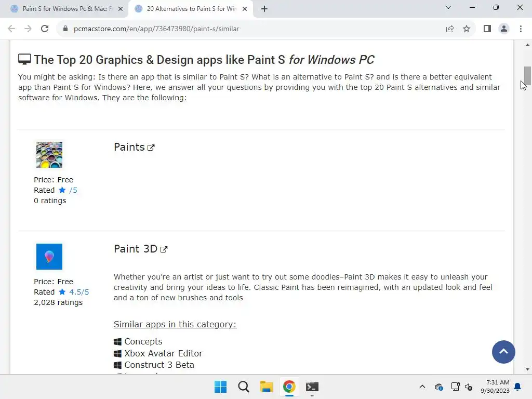Image resolution: width=532 pixels, height=399 pixels.
Task: Click the '4.5/5' rating value
Action: click(79, 292)
